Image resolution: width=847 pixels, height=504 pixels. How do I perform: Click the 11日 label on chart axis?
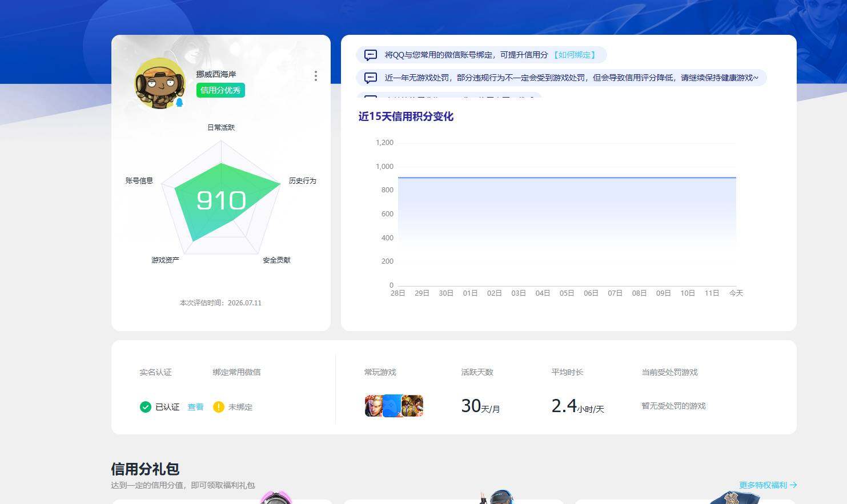(712, 293)
